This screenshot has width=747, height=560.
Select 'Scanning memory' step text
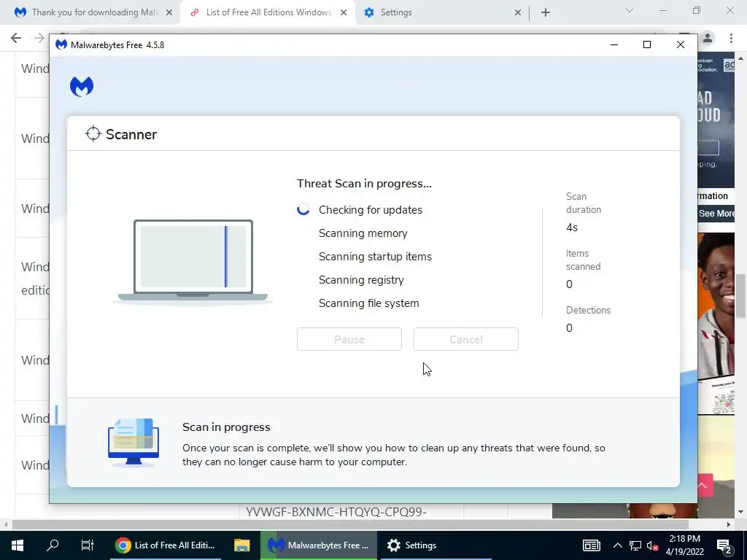(363, 233)
